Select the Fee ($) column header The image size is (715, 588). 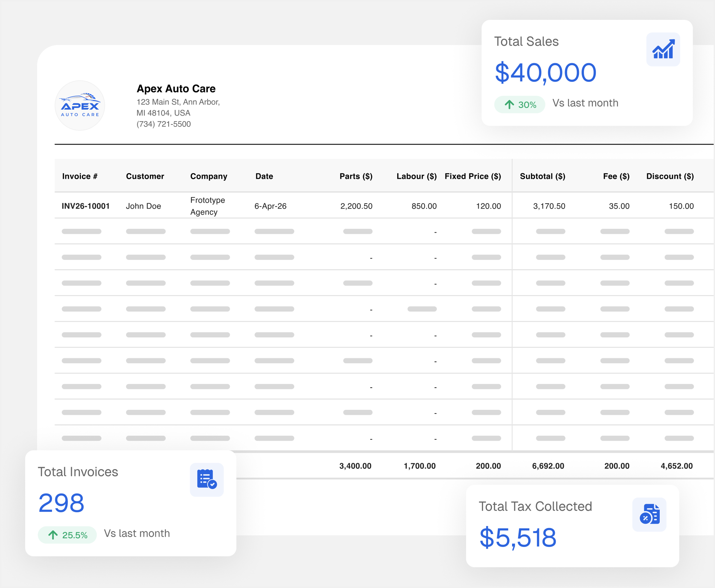[x=616, y=176]
